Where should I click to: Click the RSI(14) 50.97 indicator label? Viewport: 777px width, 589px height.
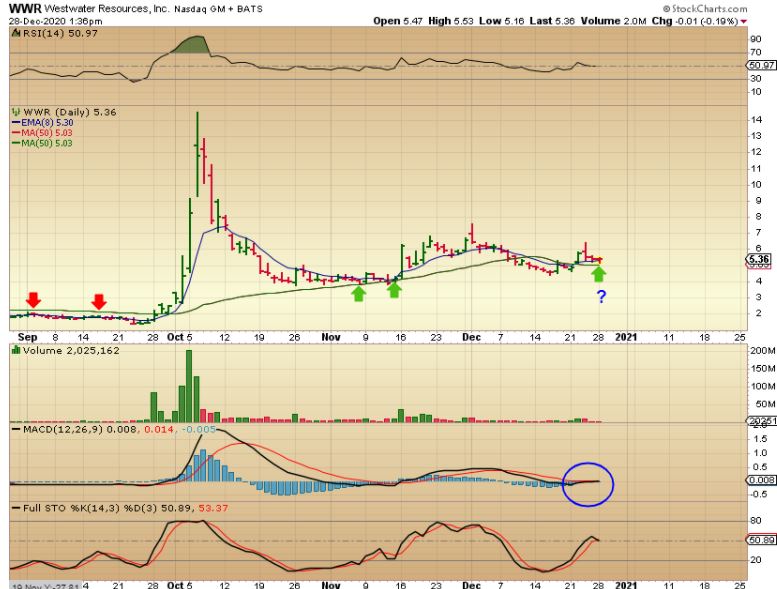(x=60, y=33)
